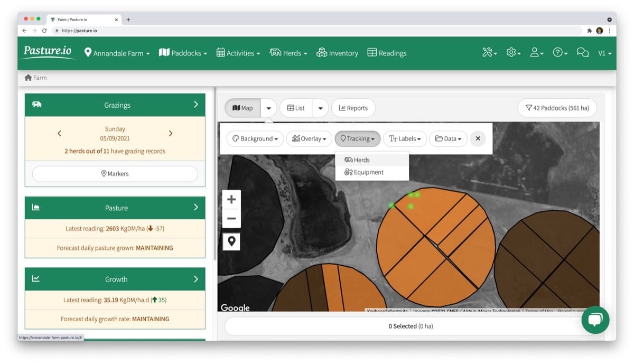Click the map zoom out minus button
Screen dimensions: 634x364
point(231,218)
